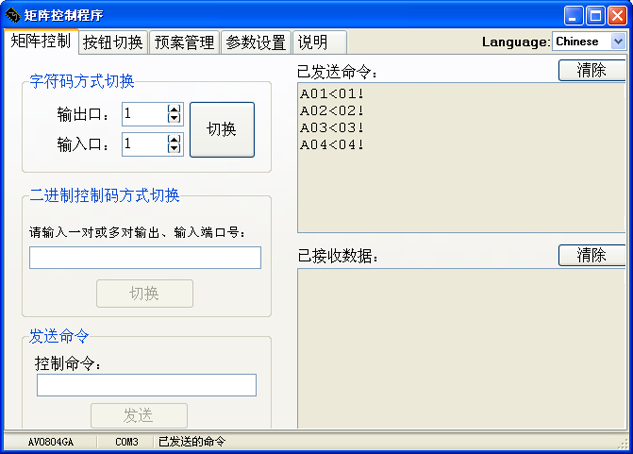Open the 预案管理 tab
The width and height of the screenshot is (633, 454).
(184, 42)
